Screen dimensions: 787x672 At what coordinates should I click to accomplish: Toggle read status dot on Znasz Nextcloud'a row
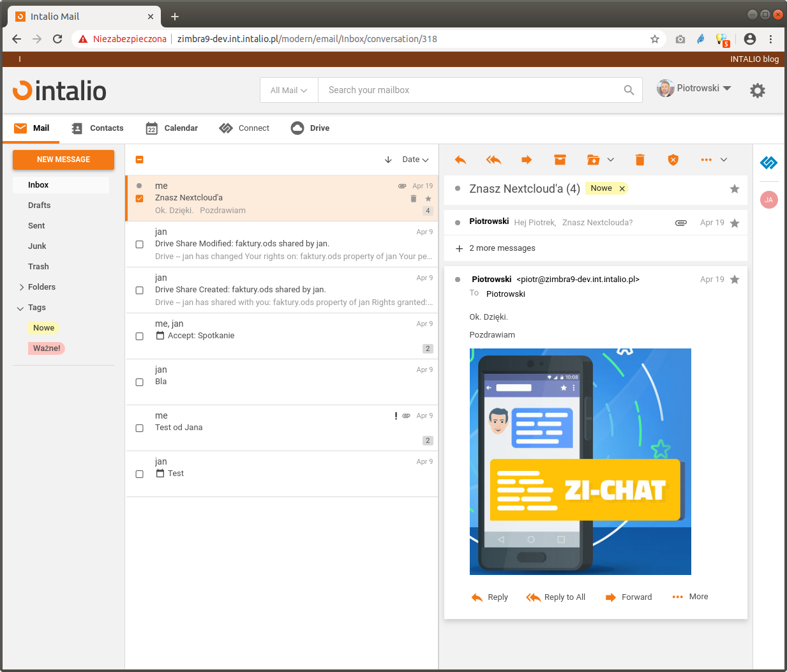click(x=139, y=186)
